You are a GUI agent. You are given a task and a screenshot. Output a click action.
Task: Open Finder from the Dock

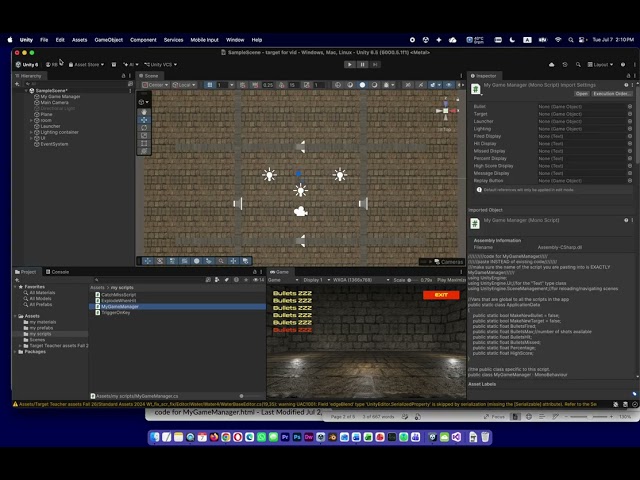pos(155,437)
